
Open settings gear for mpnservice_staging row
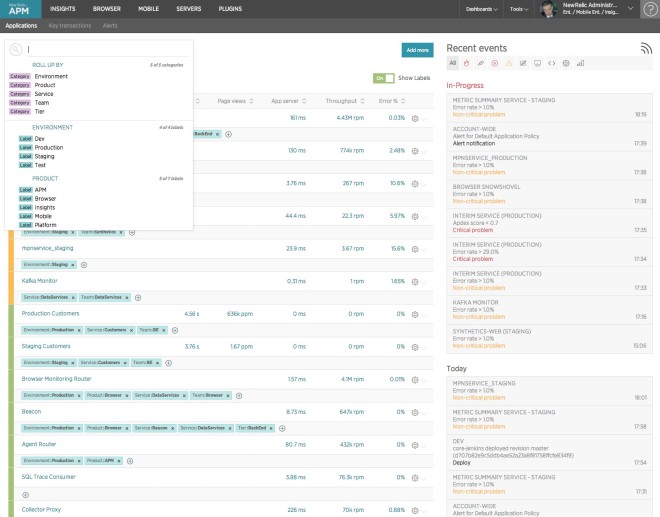coord(415,249)
